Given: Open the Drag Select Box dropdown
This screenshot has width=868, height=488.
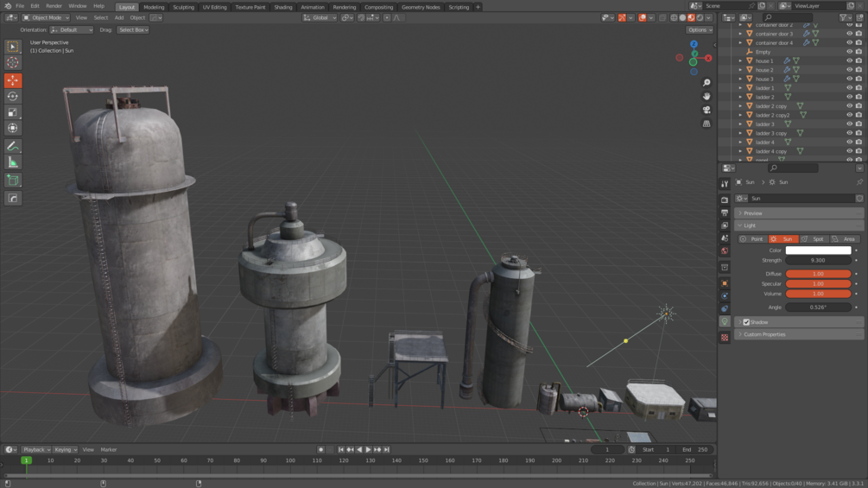Looking at the screenshot, I should click(133, 30).
